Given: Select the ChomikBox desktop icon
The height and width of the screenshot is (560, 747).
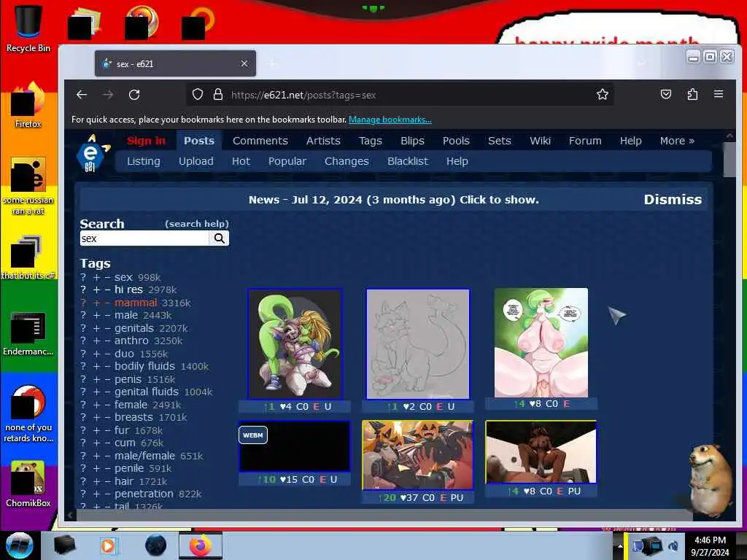Looking at the screenshot, I should pos(28,484).
